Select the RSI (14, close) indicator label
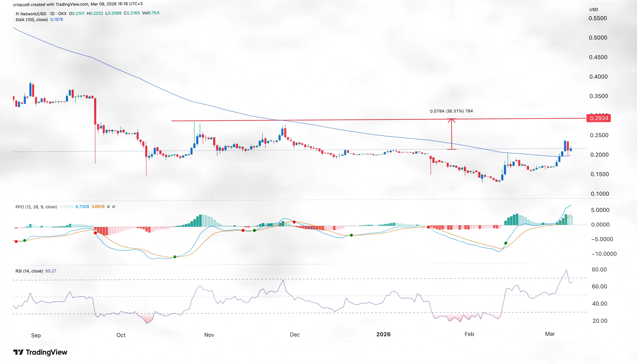Screen dimensions: 637x364 29,271
